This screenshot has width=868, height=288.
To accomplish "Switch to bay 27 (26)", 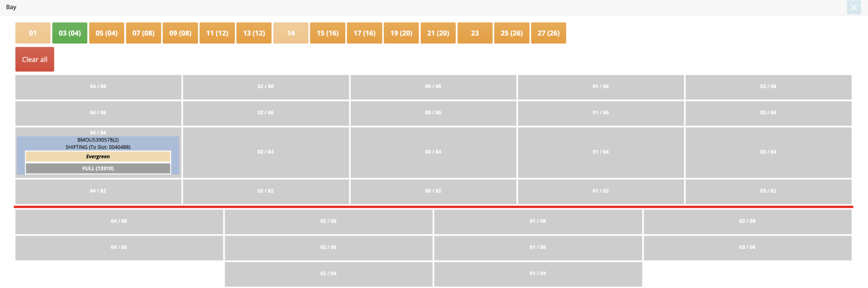I will coord(548,33).
